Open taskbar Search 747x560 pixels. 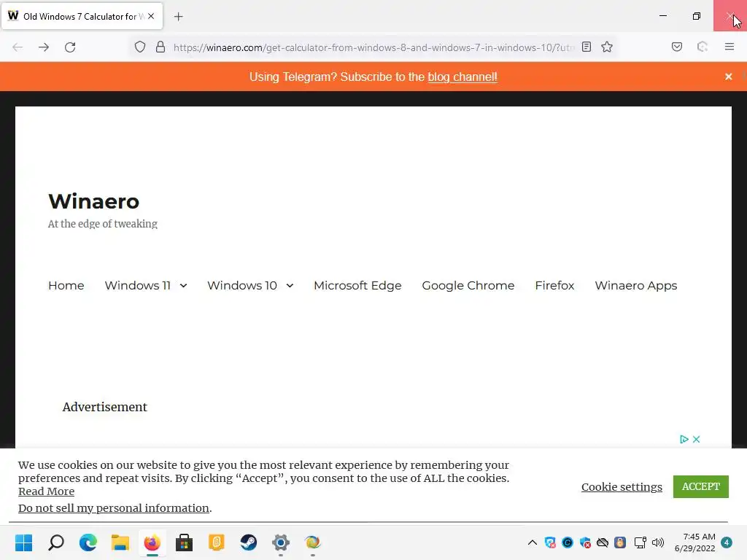click(x=55, y=542)
